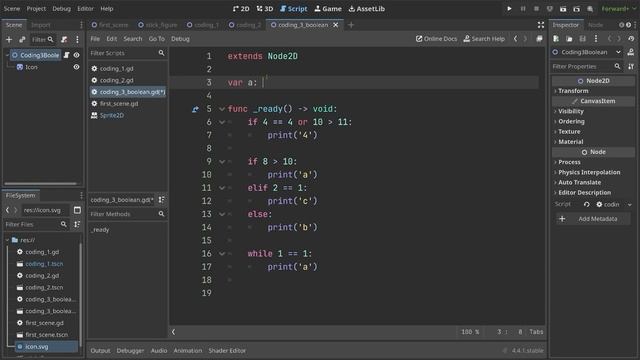The image size is (640, 360).
Task: Toggle FileSystem split view icon
Action: tap(77, 210)
